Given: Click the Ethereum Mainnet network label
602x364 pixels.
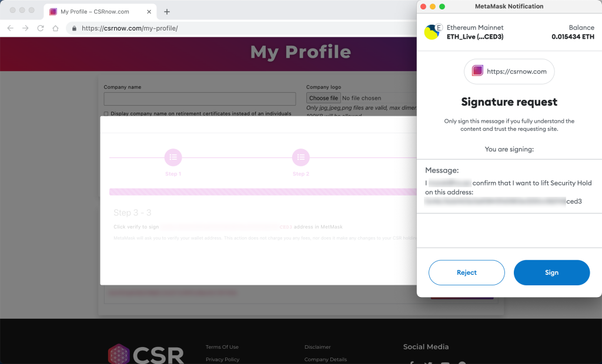Looking at the screenshot, I should [475, 28].
